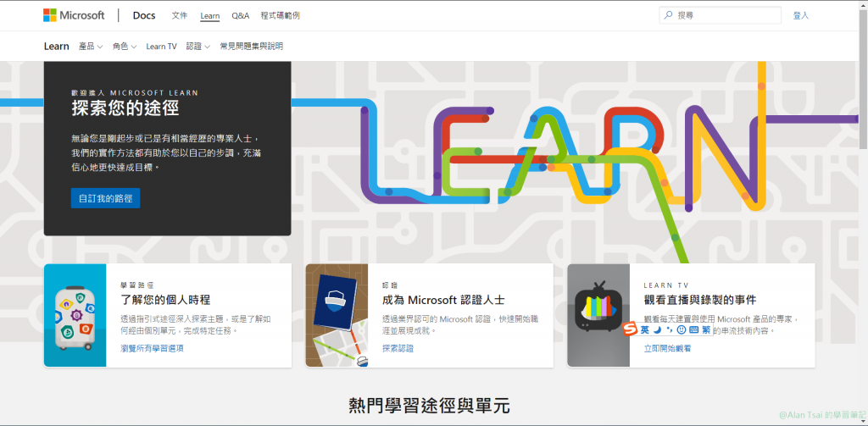Screen dimensions: 868x426
Task: Click the 了解您的個人時程 card title
Action: pos(165,301)
